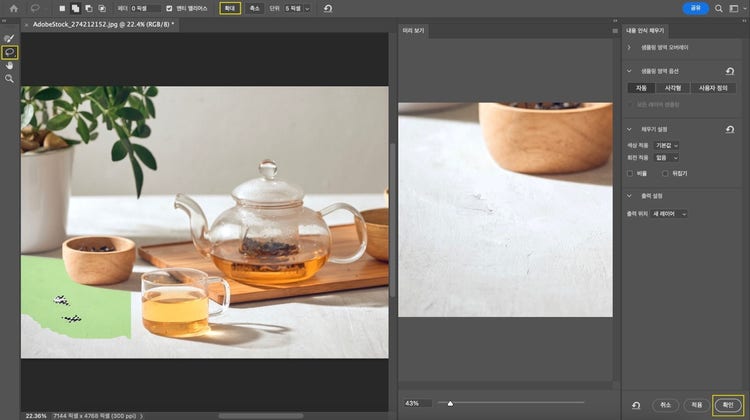Enable the 비율 checkbox
This screenshot has width=750, height=420.
pos(629,173)
